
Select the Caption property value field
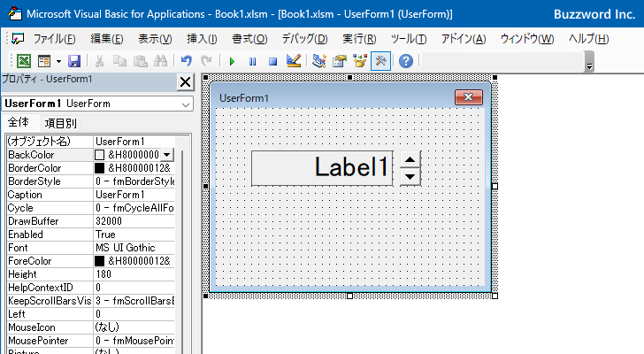tap(134, 195)
